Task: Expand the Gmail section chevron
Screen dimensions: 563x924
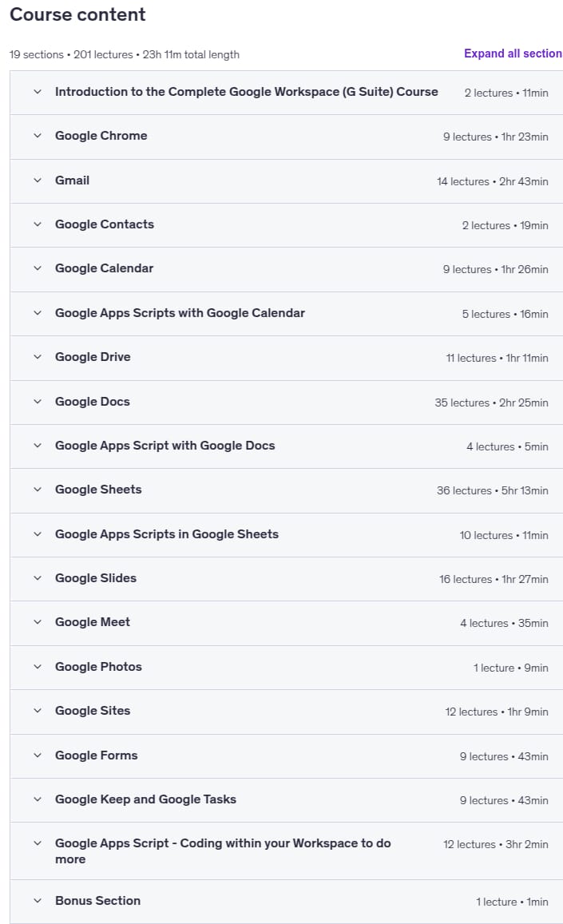Action: pos(38,180)
